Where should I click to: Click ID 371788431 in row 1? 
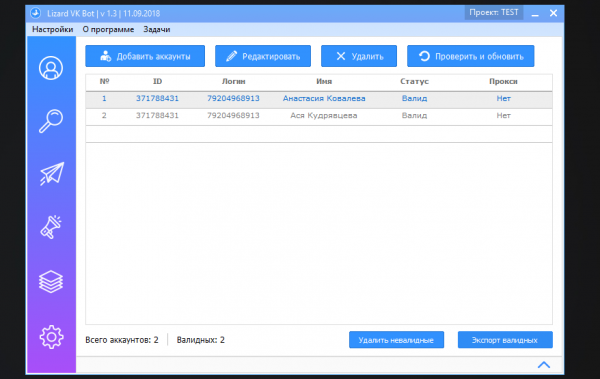click(x=157, y=98)
